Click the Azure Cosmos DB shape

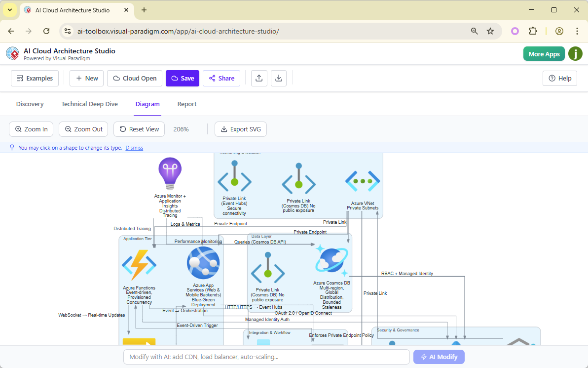331,261
